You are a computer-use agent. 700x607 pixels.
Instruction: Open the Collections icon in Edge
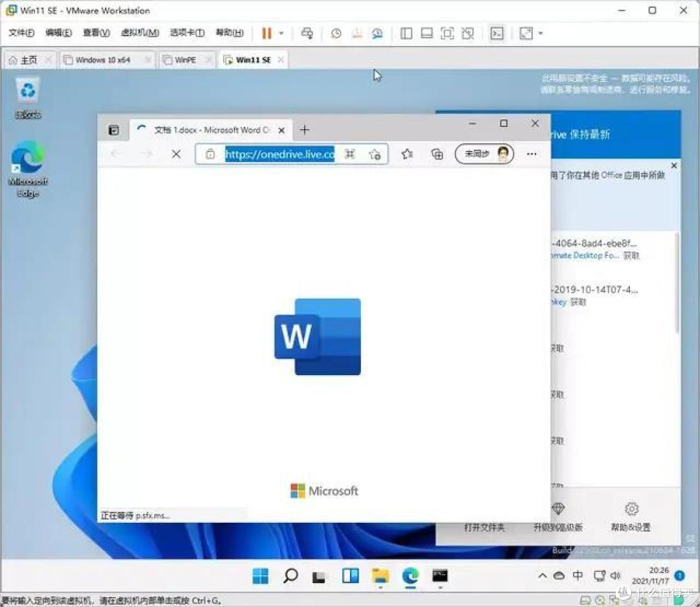(437, 154)
